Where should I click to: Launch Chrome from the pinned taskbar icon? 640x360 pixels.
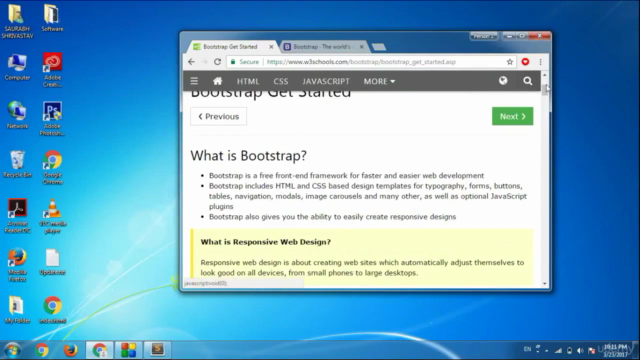(42, 350)
